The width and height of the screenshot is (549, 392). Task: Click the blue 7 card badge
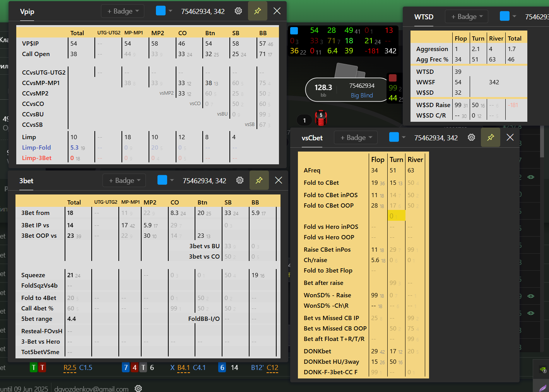pos(126,368)
